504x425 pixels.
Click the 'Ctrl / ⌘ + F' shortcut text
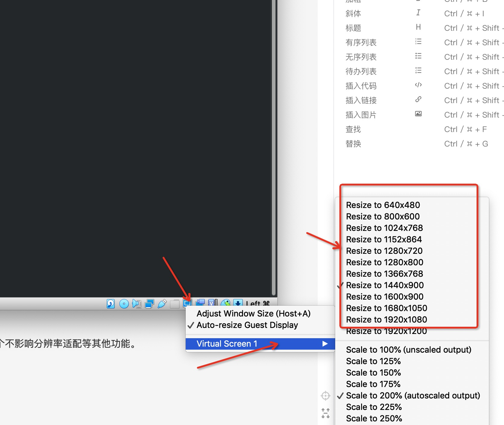coord(465,129)
